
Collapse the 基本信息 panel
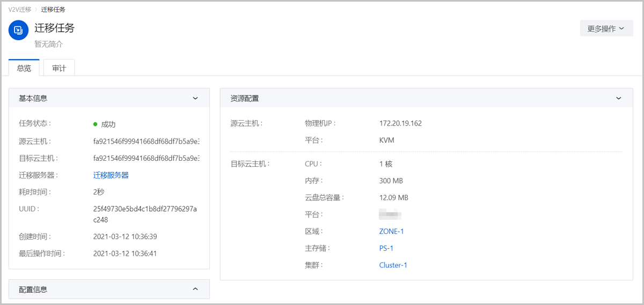195,99
